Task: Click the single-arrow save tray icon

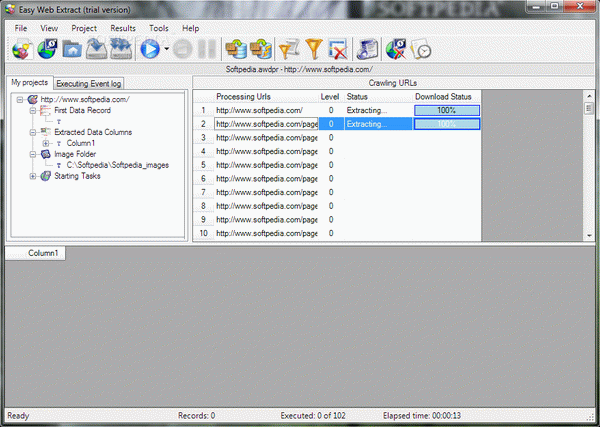Action: coord(96,49)
